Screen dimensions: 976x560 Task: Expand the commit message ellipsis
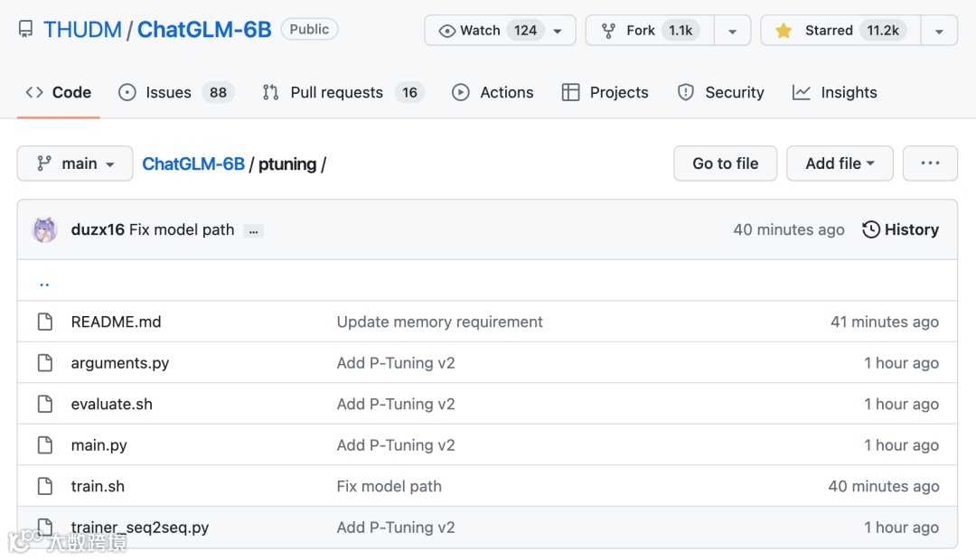[x=254, y=230]
